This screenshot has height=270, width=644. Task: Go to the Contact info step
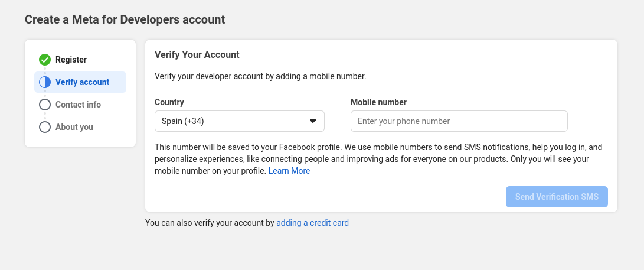point(78,105)
